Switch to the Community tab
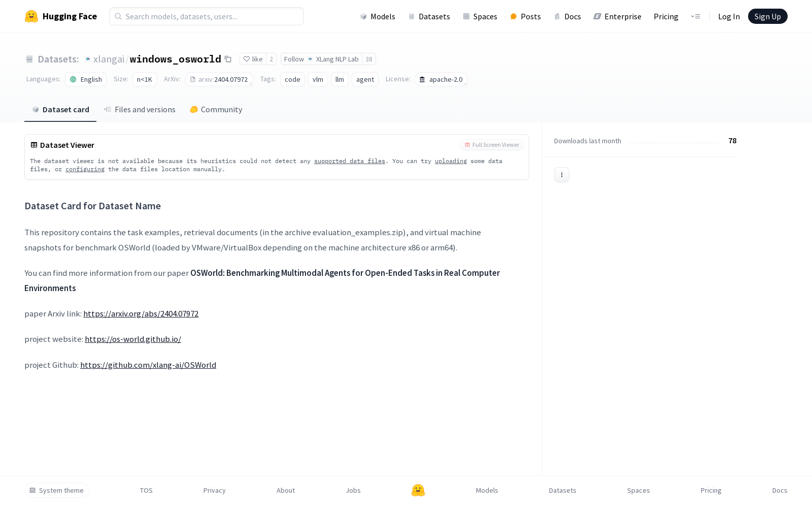Image resolution: width=812 pixels, height=508 pixels. tap(216, 109)
